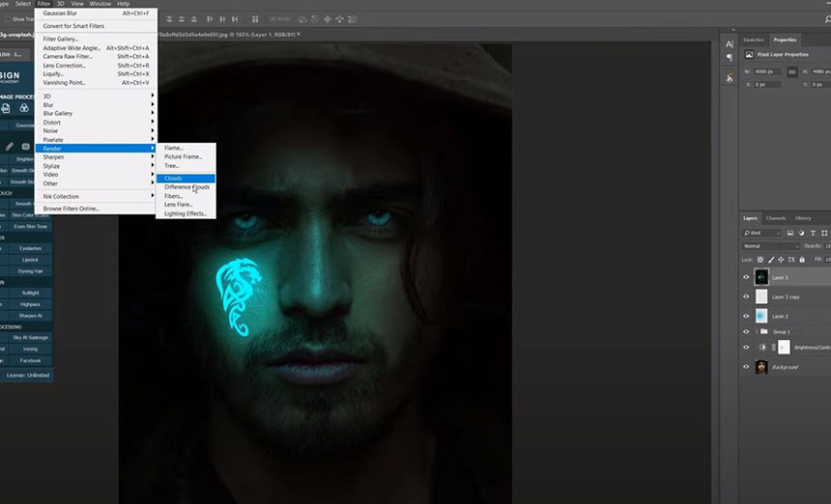This screenshot has height=504, width=831.
Task: Click the Lipstick button in plugin panel
Action: (x=30, y=260)
